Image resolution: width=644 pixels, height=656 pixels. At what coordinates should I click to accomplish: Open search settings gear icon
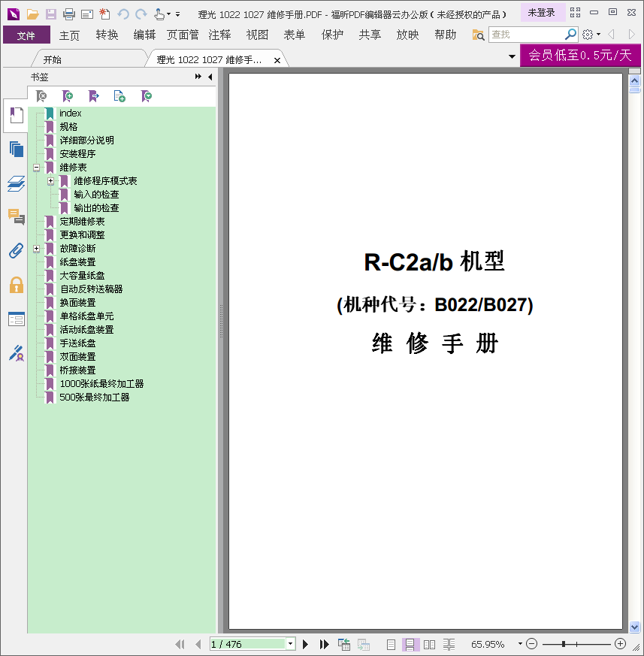coord(588,35)
